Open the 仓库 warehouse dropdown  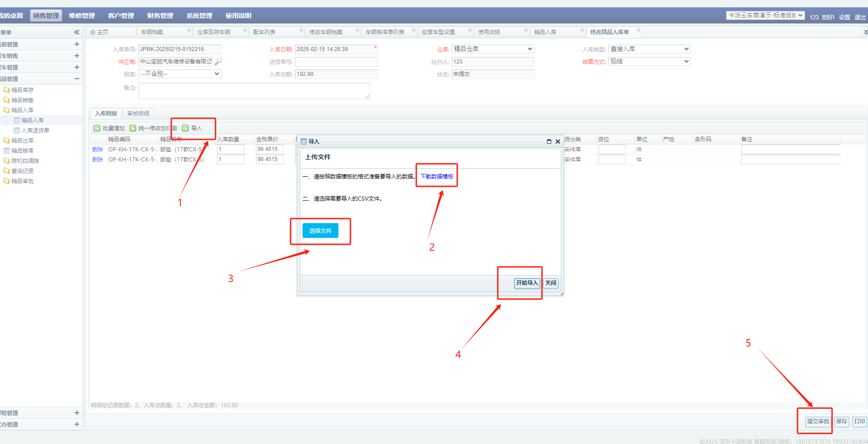(x=493, y=49)
